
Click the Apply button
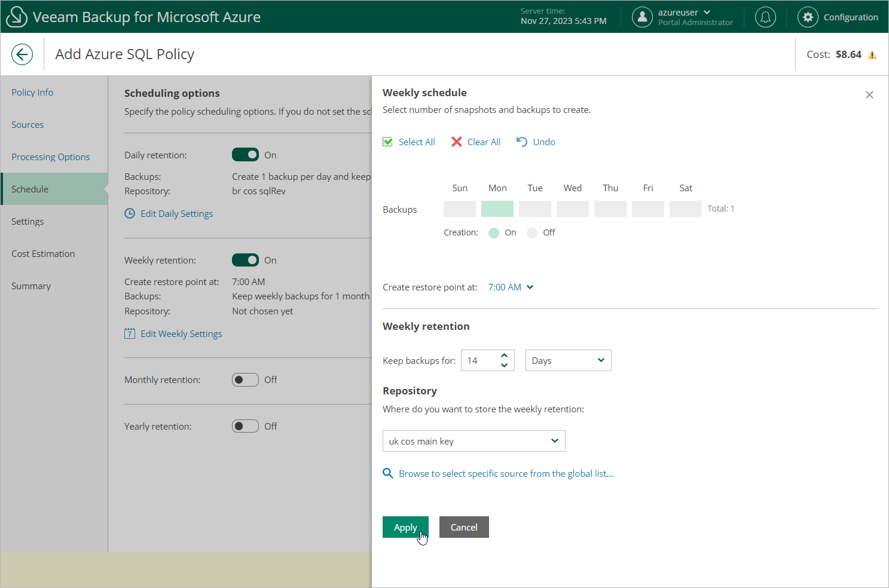click(x=405, y=527)
